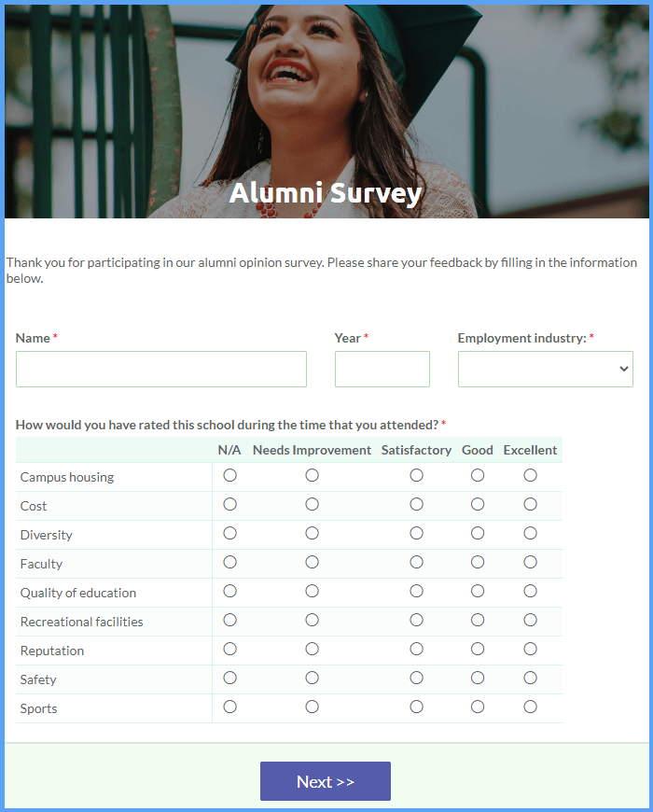Select Excellent for Quality of education
653x812 pixels.
[530, 592]
